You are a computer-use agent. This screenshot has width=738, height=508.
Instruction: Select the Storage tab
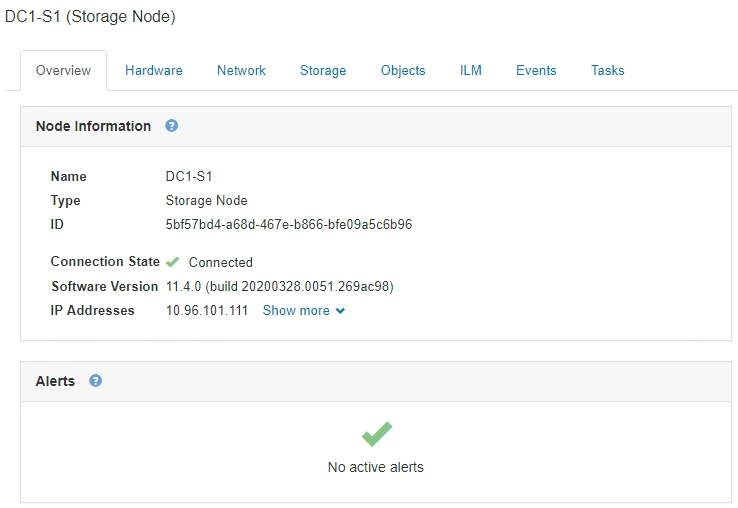pos(323,71)
